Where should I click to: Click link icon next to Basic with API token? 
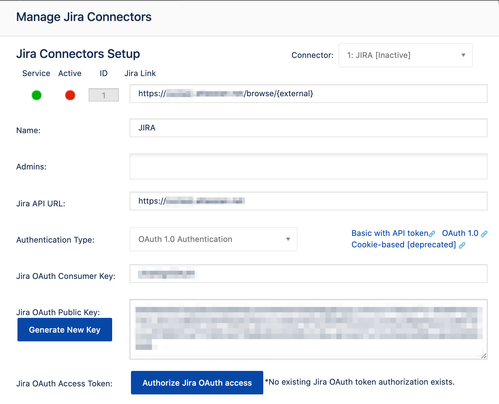tap(432, 234)
